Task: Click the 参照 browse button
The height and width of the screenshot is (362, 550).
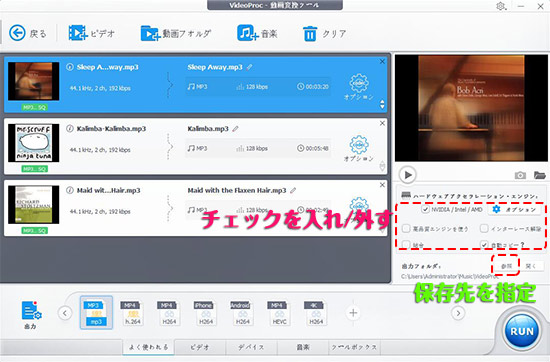Action: (x=506, y=266)
